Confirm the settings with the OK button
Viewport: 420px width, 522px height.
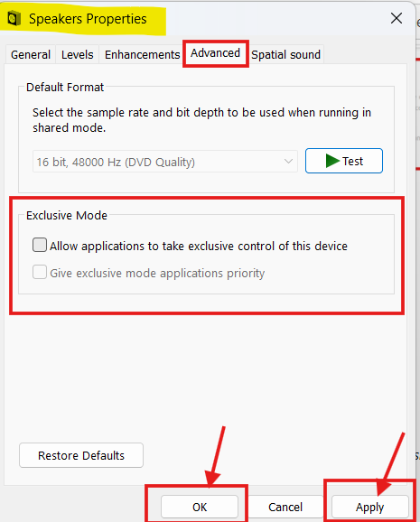click(x=200, y=507)
